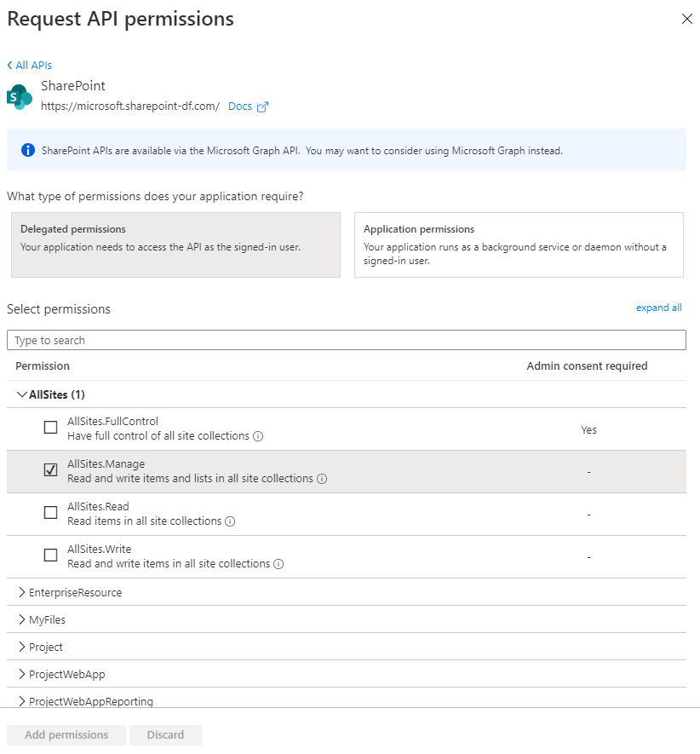Click the blue information banner icon
Viewport: 700px width, 754px height.
27,151
